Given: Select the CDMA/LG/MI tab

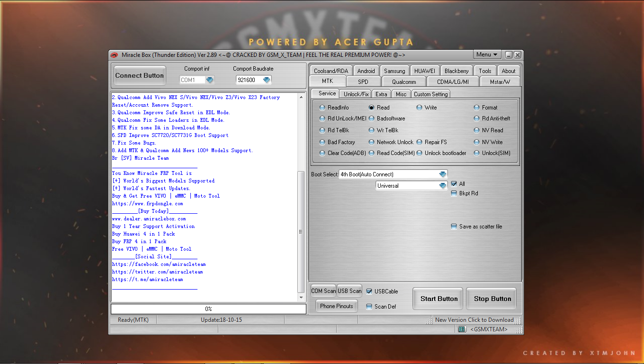Looking at the screenshot, I should [453, 82].
